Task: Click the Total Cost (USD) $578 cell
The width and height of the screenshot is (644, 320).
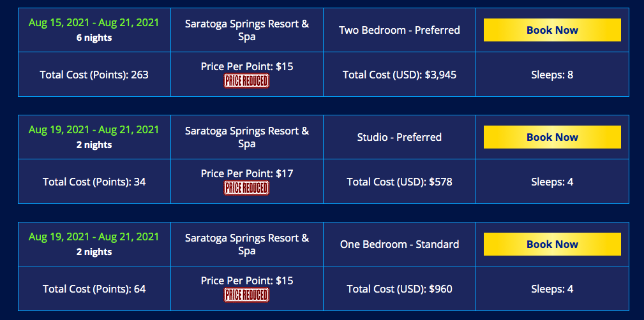Action: click(x=400, y=182)
